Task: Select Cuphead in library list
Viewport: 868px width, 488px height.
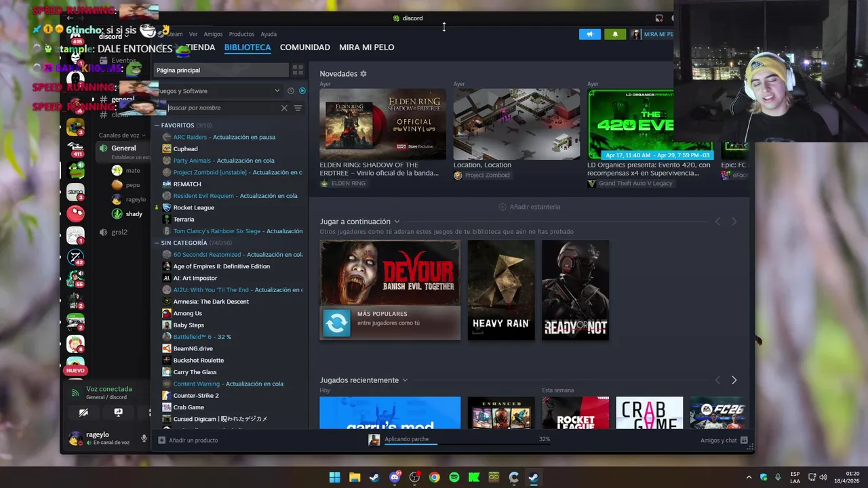Action: pyautogui.click(x=185, y=148)
